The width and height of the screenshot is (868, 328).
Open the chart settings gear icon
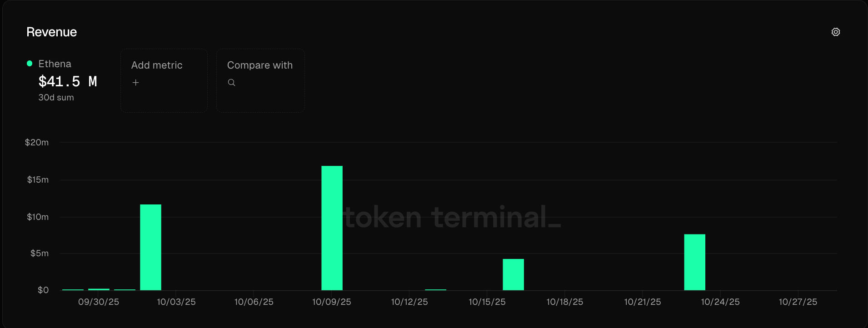[836, 32]
